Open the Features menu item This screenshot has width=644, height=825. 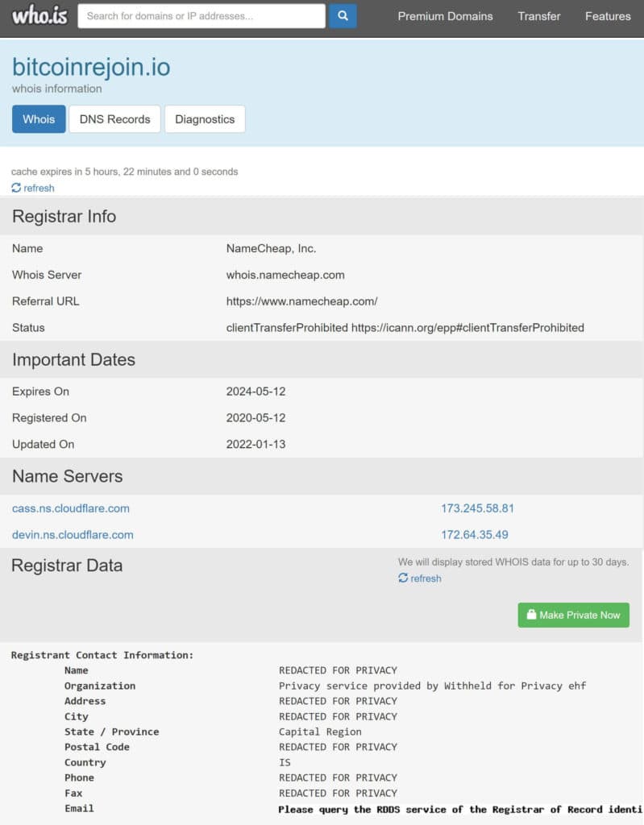[608, 16]
